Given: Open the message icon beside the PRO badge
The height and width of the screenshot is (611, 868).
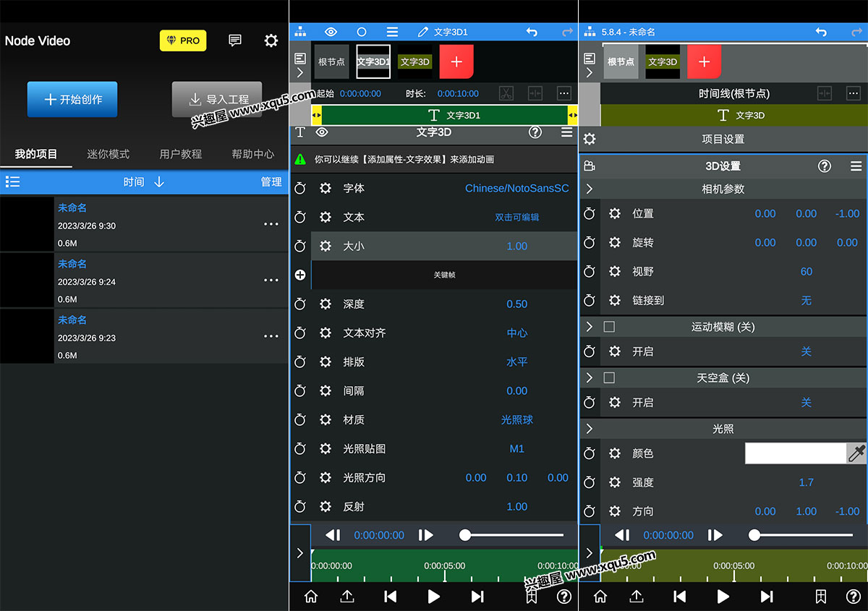Looking at the screenshot, I should tap(235, 40).
